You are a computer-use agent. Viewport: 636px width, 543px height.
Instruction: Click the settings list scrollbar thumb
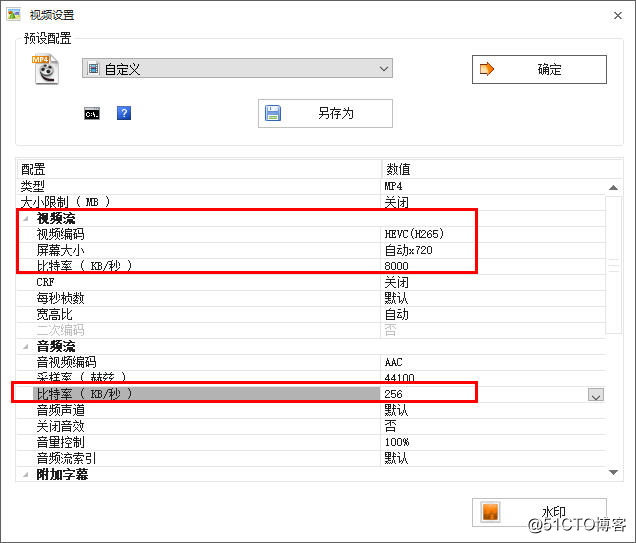pyautogui.click(x=614, y=265)
